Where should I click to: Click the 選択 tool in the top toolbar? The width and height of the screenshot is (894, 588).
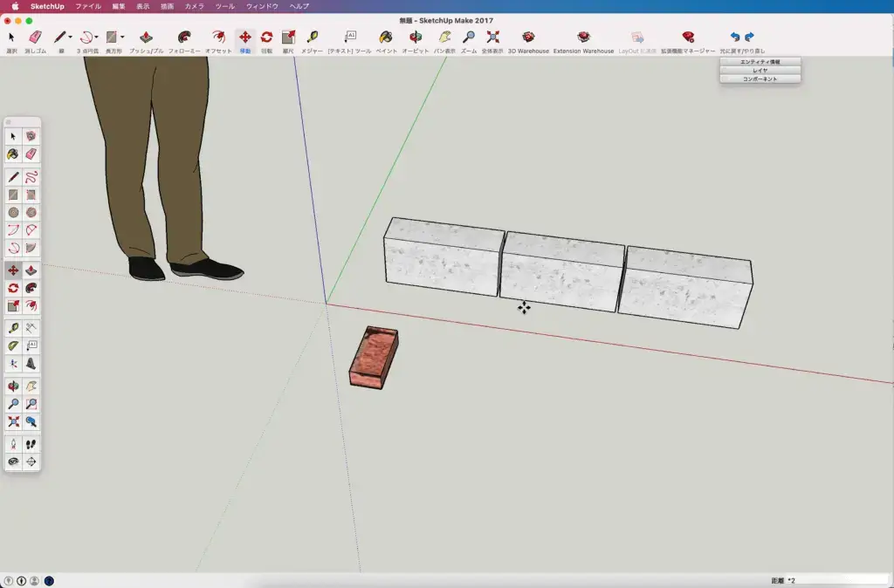click(11, 42)
